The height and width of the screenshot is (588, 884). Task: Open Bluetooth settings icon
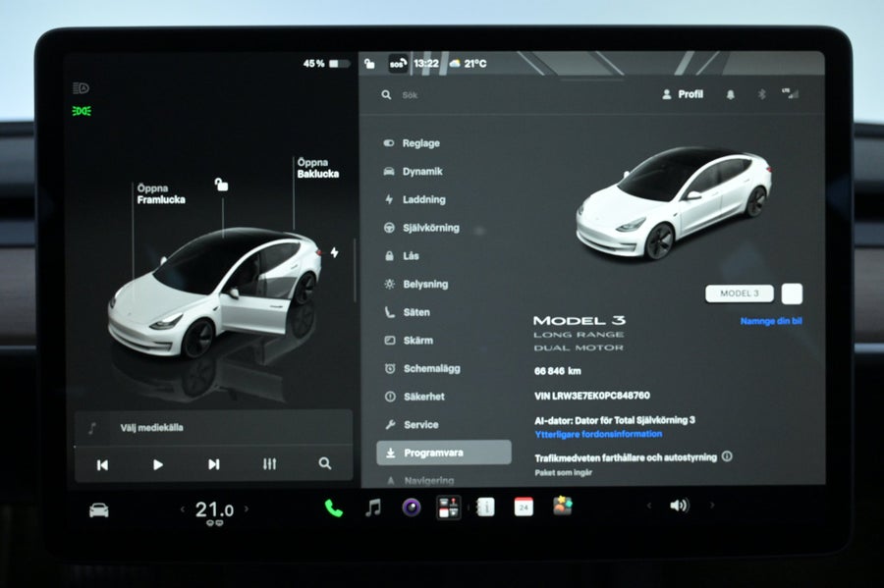(761, 94)
